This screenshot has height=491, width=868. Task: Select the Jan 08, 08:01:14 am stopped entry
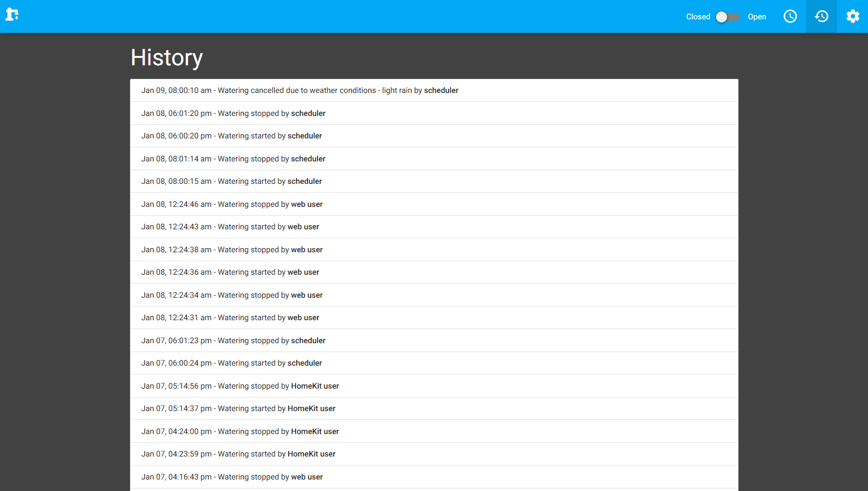click(434, 159)
